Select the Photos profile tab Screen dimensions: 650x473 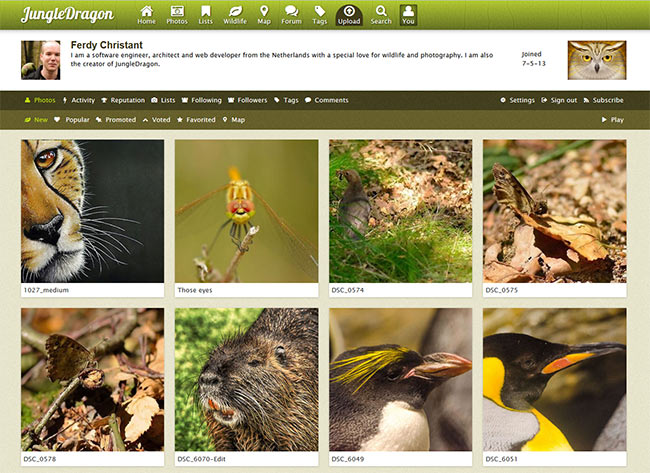coord(40,100)
